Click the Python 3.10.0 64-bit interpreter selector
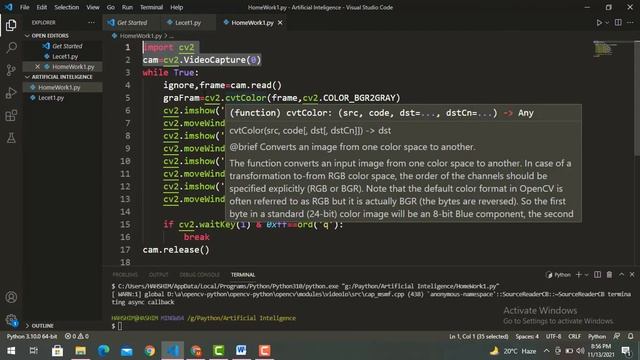The image size is (640, 360). [x=32, y=336]
